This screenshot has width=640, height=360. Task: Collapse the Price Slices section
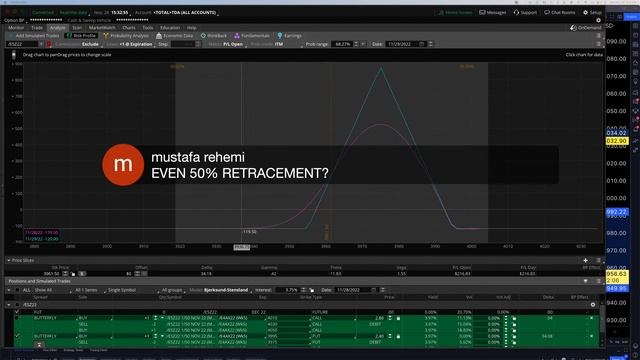point(9,260)
